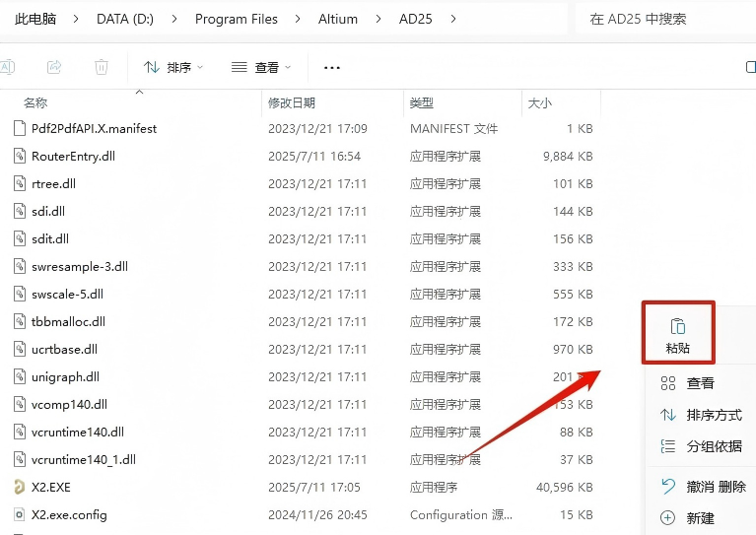756x535 pixels.
Task: Expand chevron after DATA (D:) breadcrumb
Action: pos(174,19)
